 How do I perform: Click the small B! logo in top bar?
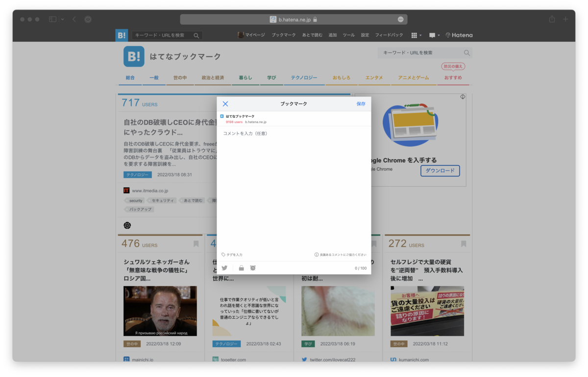coord(122,35)
